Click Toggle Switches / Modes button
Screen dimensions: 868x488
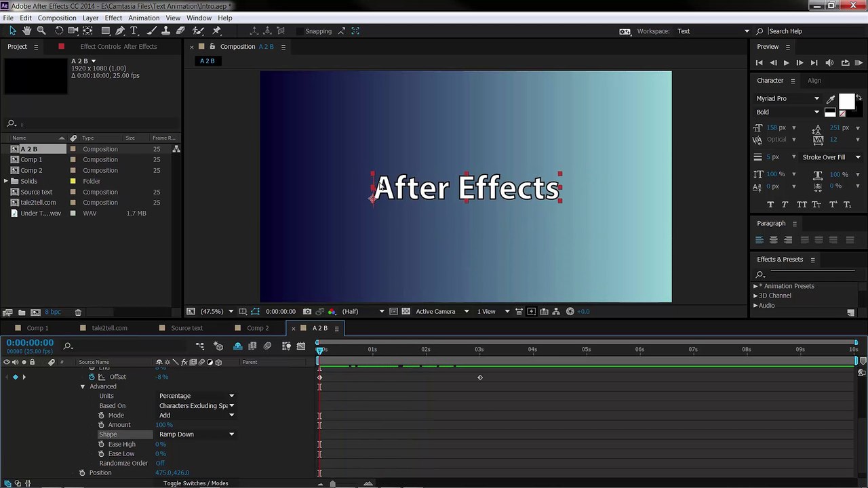195,483
